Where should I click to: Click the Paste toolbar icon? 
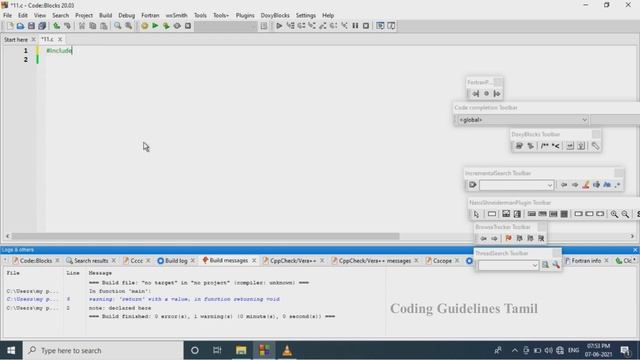[104, 26]
